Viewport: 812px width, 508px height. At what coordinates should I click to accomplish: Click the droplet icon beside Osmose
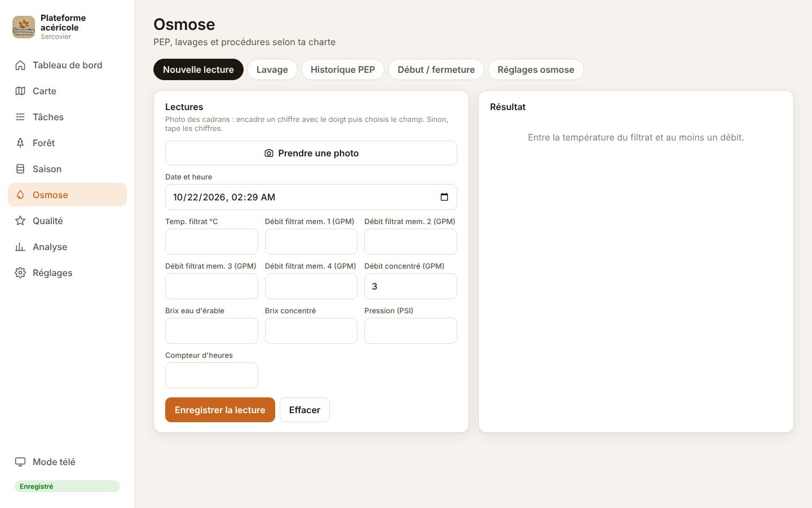[20, 195]
